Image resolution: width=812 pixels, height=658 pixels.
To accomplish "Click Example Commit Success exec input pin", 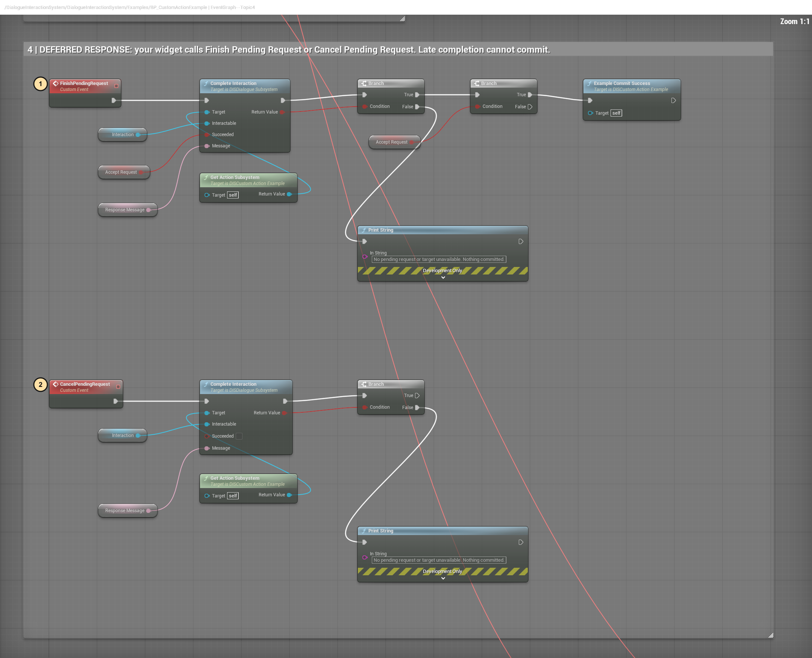I will click(x=590, y=100).
